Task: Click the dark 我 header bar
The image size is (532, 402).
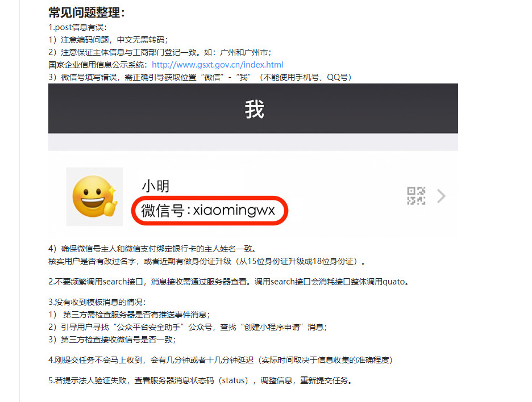Action: [253, 108]
